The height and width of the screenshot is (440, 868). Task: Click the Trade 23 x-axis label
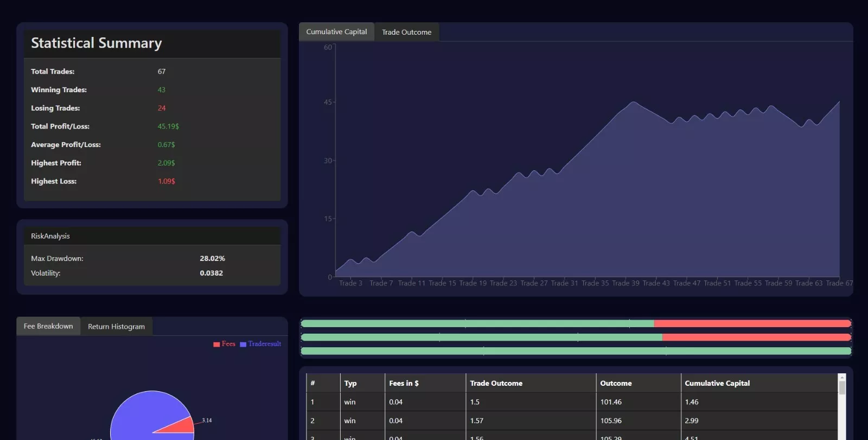503,283
